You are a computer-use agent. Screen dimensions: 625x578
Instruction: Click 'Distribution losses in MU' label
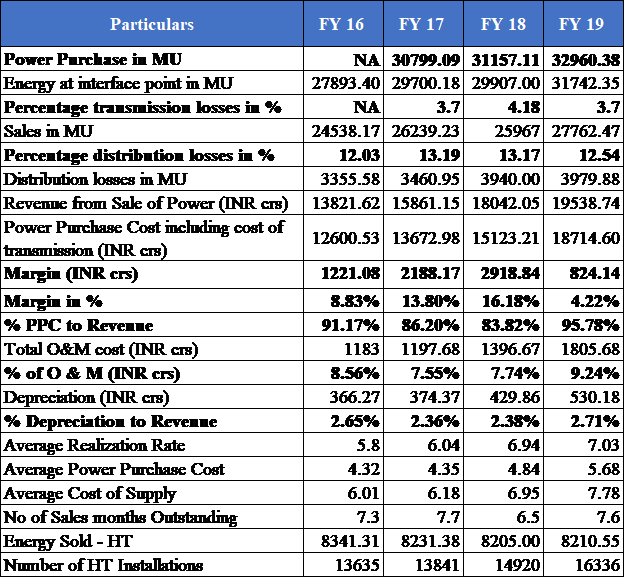[x=95, y=179]
